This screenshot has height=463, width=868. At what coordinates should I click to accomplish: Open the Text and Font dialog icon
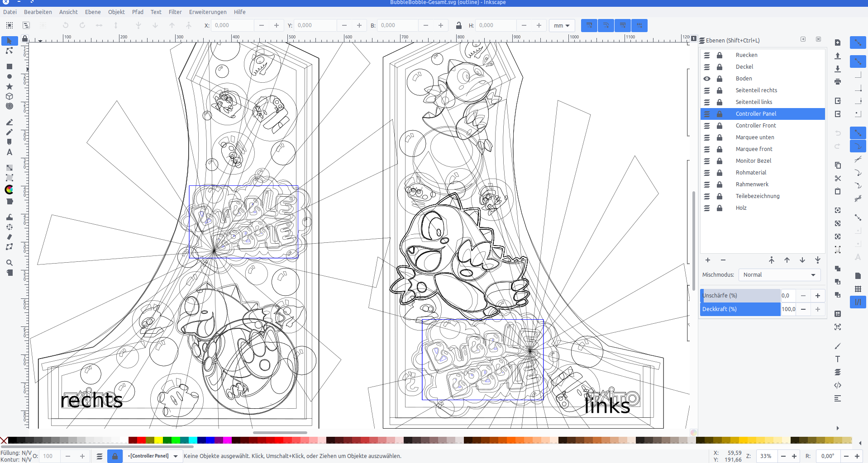pos(838,359)
